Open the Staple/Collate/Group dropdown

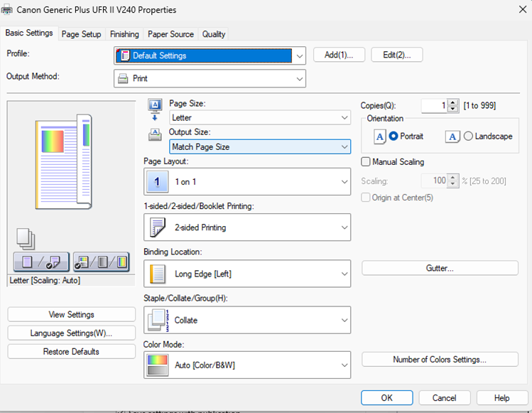tap(247, 320)
